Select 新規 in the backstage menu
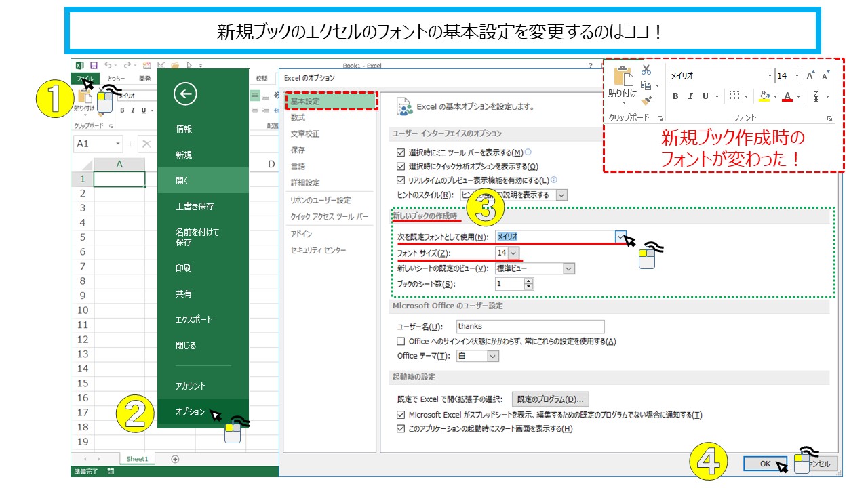 tap(184, 155)
